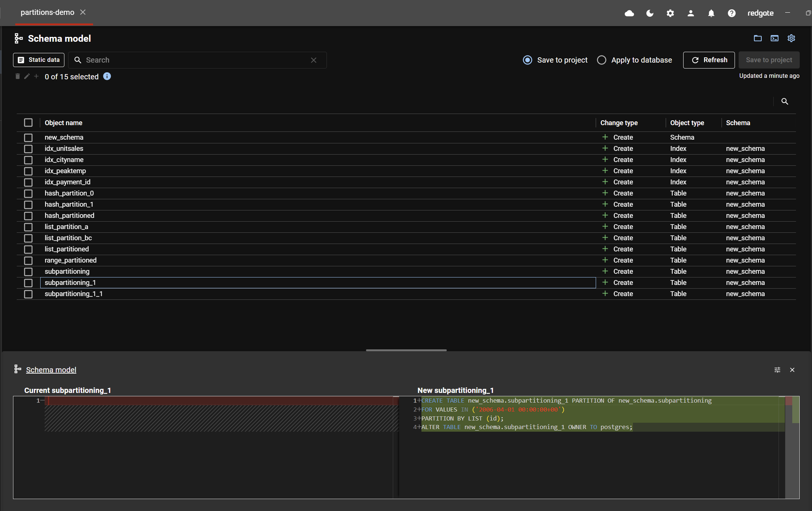Check the hash_partition_1 checkbox
This screenshot has height=511, width=812.
pos(28,204)
